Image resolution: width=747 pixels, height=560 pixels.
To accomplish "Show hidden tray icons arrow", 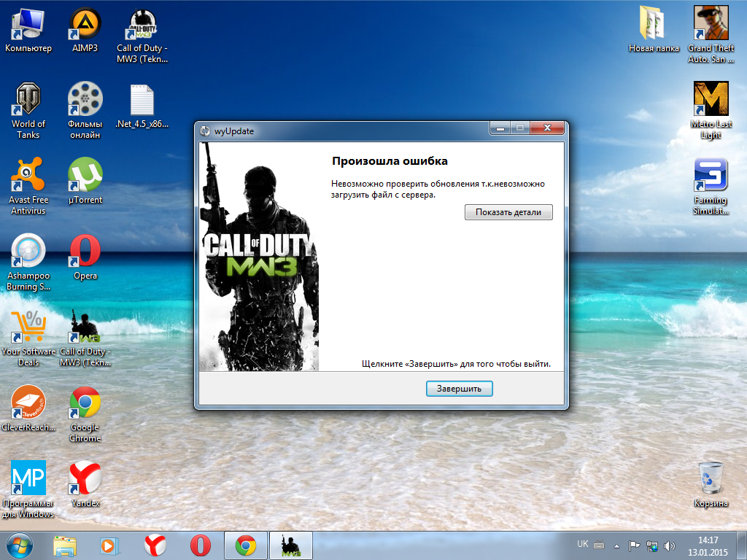I will click(x=616, y=545).
